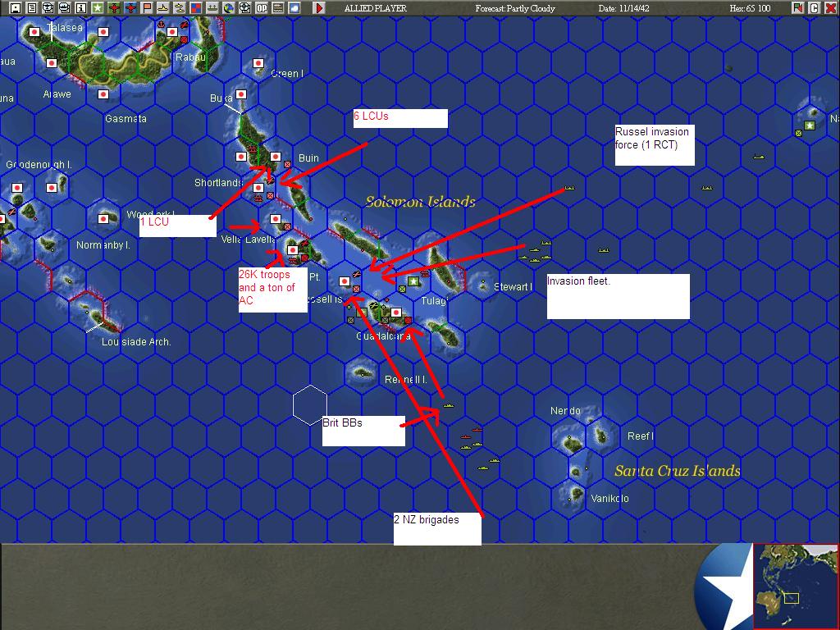Click the 'Forecast: Partly Cloudy' text
The height and width of the screenshot is (630, 840).
pos(515,8)
